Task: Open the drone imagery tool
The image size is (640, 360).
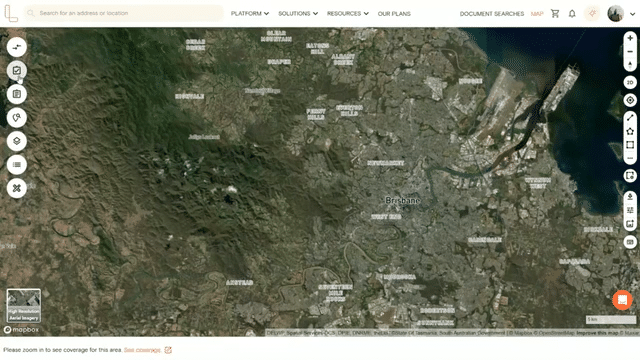Action: click(17, 188)
